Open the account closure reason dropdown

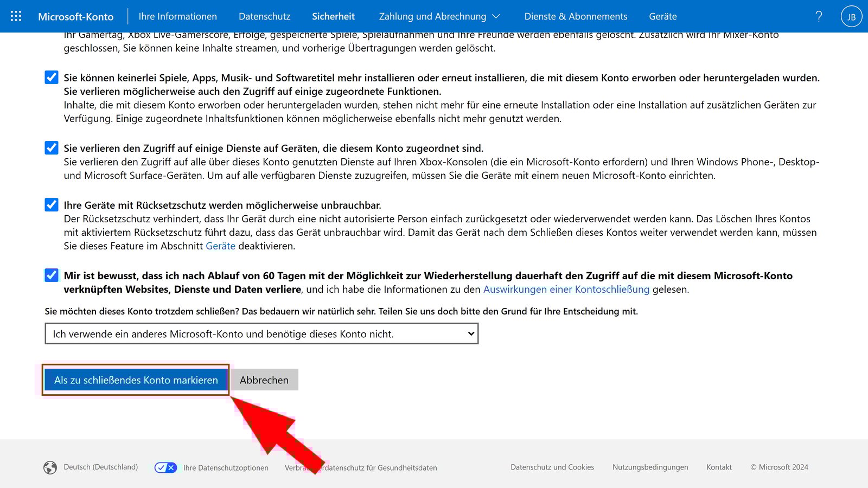[261, 333]
